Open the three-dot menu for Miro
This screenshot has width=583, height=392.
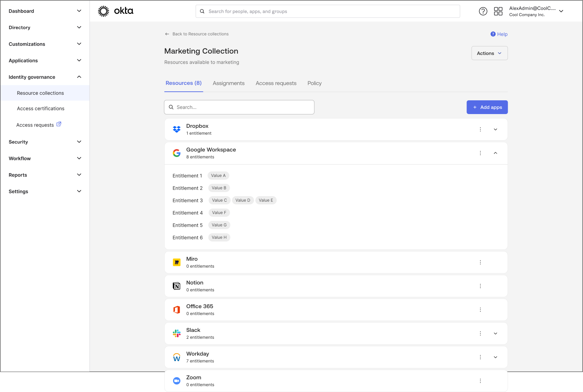click(x=480, y=262)
